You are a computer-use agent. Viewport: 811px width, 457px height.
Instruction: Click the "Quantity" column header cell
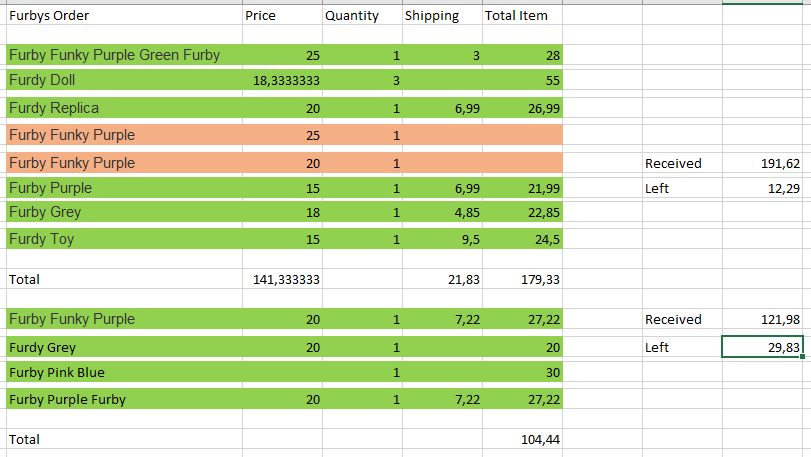click(x=352, y=16)
